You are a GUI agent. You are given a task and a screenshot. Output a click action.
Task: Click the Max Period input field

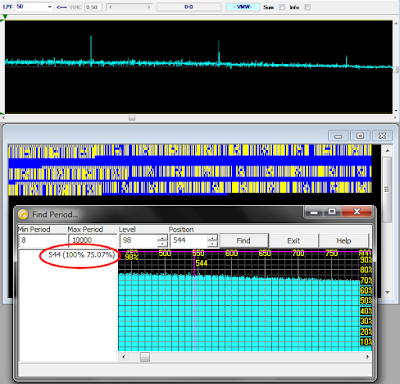pos(92,240)
